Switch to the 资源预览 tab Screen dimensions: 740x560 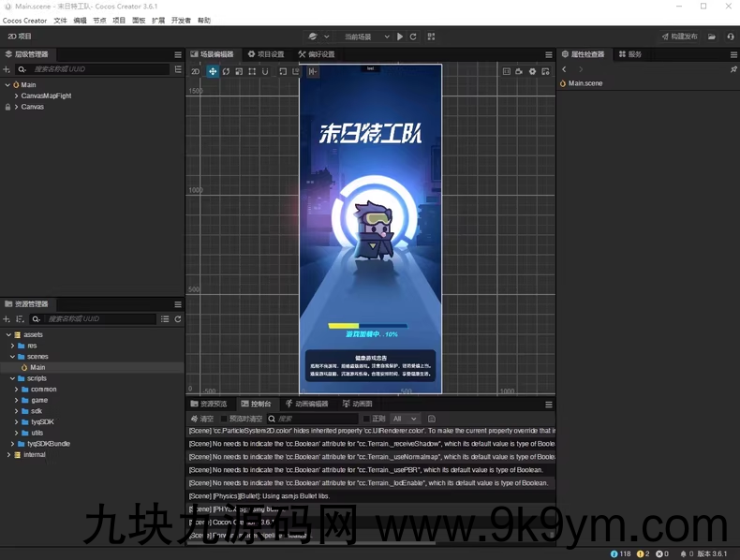209,404
